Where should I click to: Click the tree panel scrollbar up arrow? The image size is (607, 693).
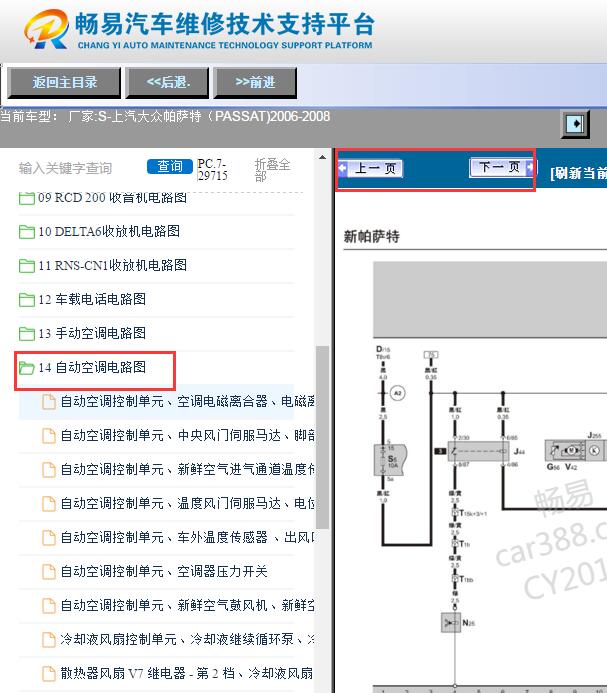tap(323, 157)
